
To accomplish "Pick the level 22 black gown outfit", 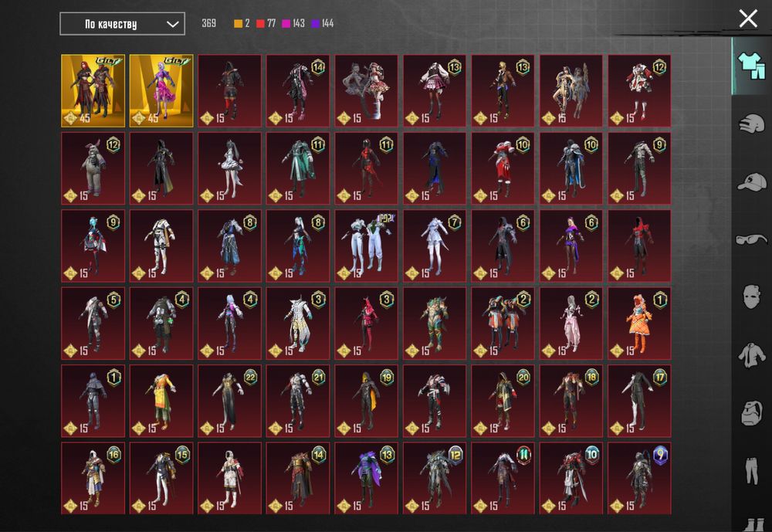I will (229, 401).
